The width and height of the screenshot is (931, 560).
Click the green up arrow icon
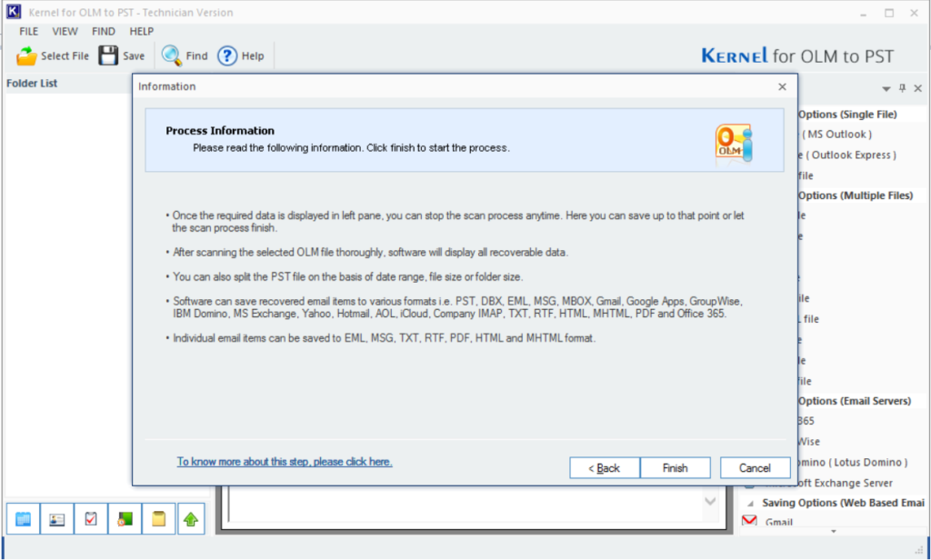click(192, 519)
